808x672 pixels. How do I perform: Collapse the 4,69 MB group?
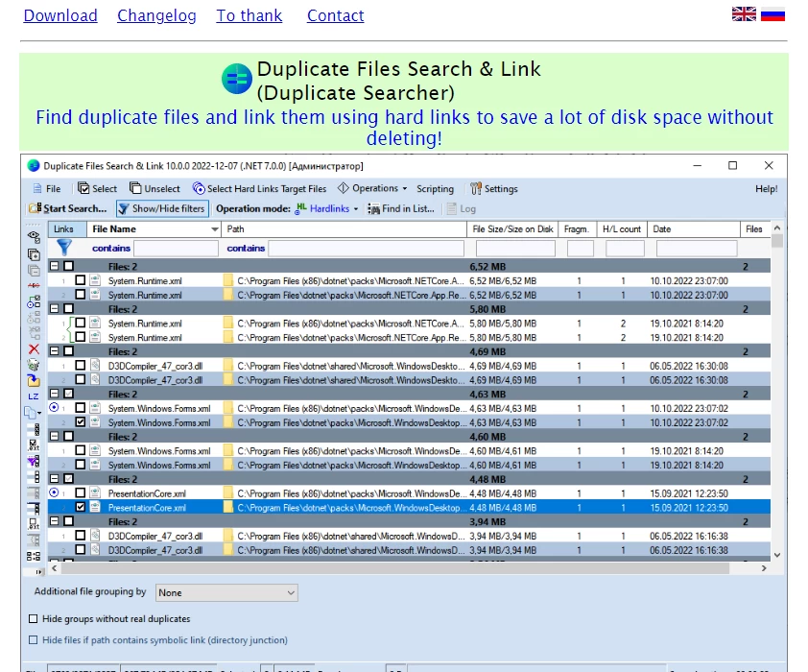54,351
